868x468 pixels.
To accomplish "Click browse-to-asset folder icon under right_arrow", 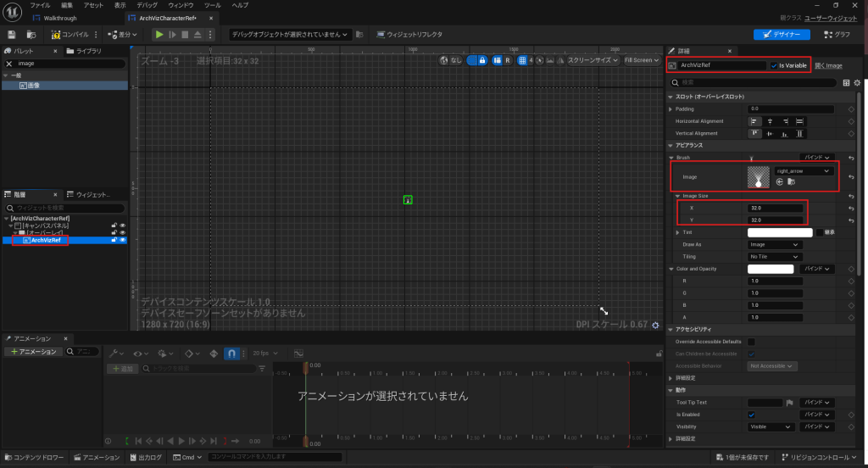I will 791,182.
